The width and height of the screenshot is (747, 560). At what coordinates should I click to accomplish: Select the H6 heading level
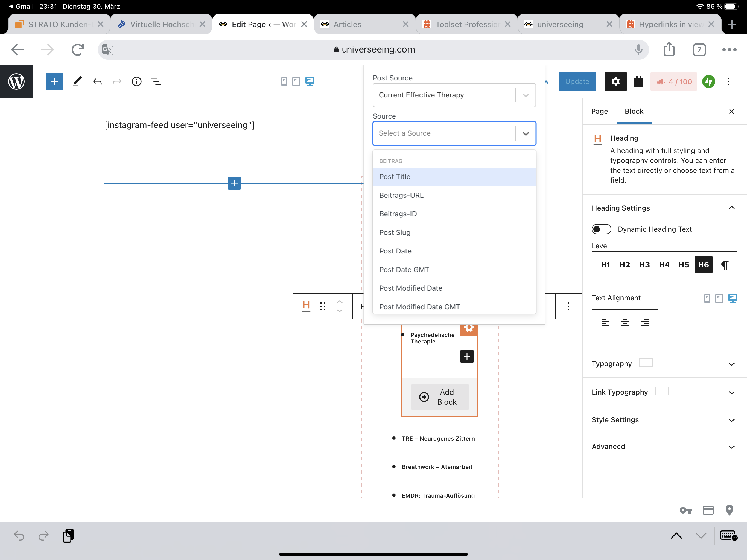point(704,264)
